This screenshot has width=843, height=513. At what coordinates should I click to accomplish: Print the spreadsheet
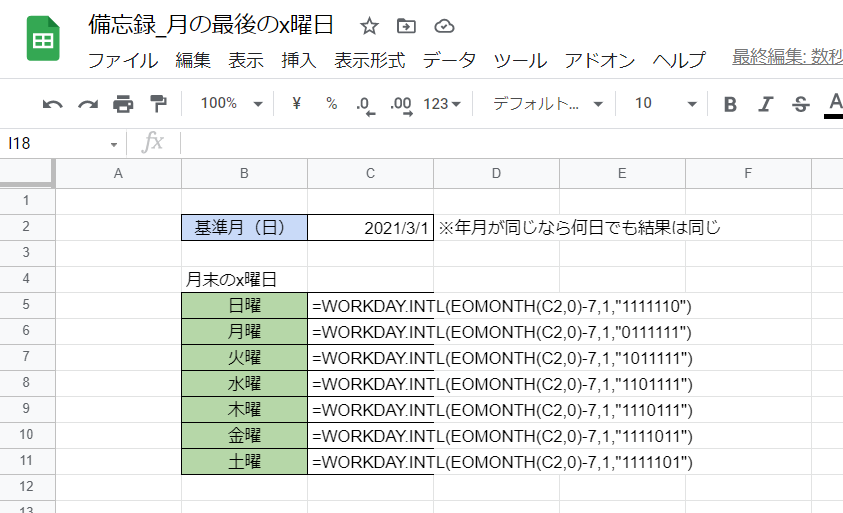(123, 104)
